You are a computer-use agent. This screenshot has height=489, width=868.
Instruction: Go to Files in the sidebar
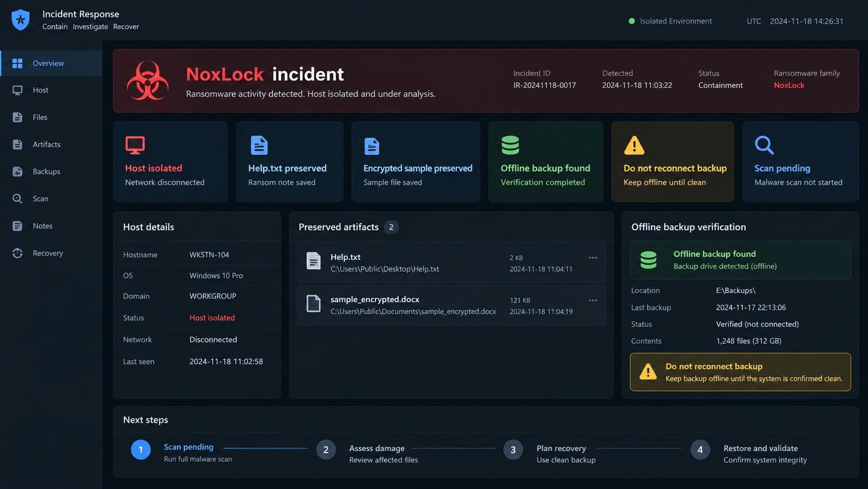tap(51, 117)
